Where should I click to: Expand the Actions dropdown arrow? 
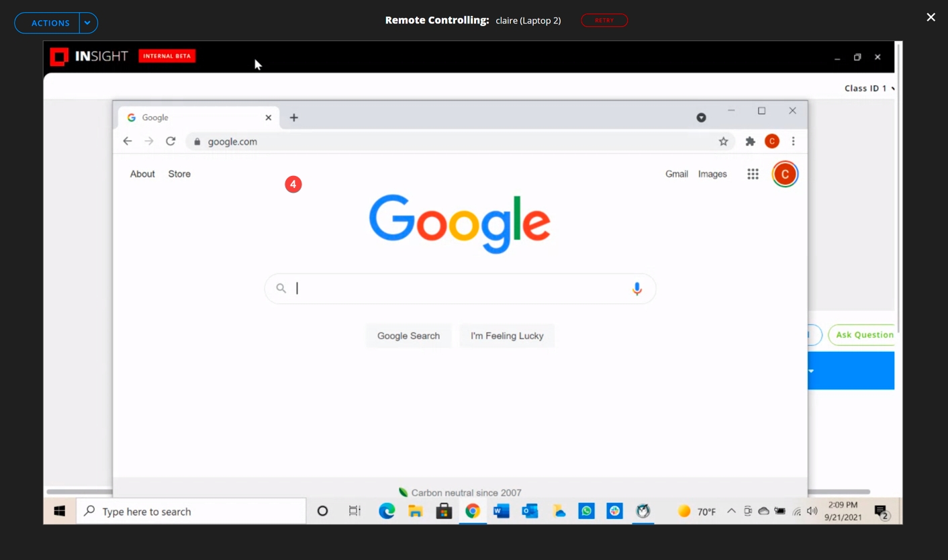pos(87,23)
